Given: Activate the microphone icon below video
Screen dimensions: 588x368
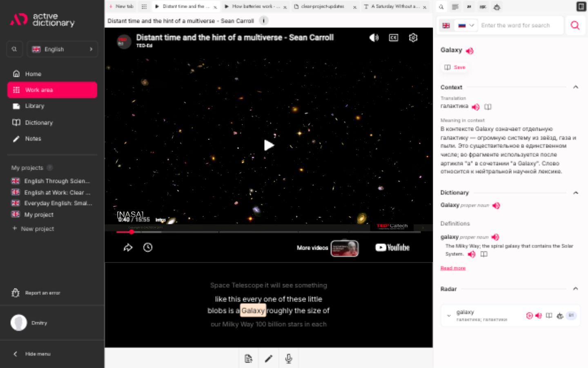Looking at the screenshot, I should pos(288,359).
